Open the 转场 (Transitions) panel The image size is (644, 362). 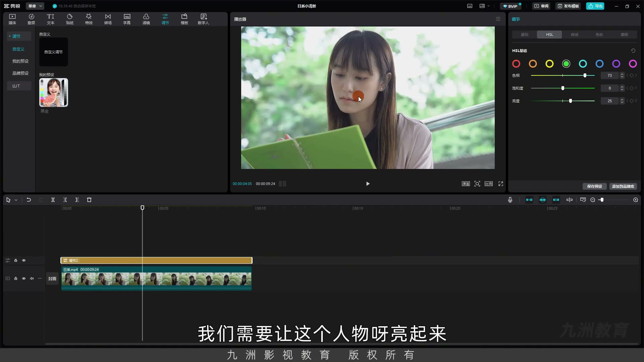[x=108, y=19]
